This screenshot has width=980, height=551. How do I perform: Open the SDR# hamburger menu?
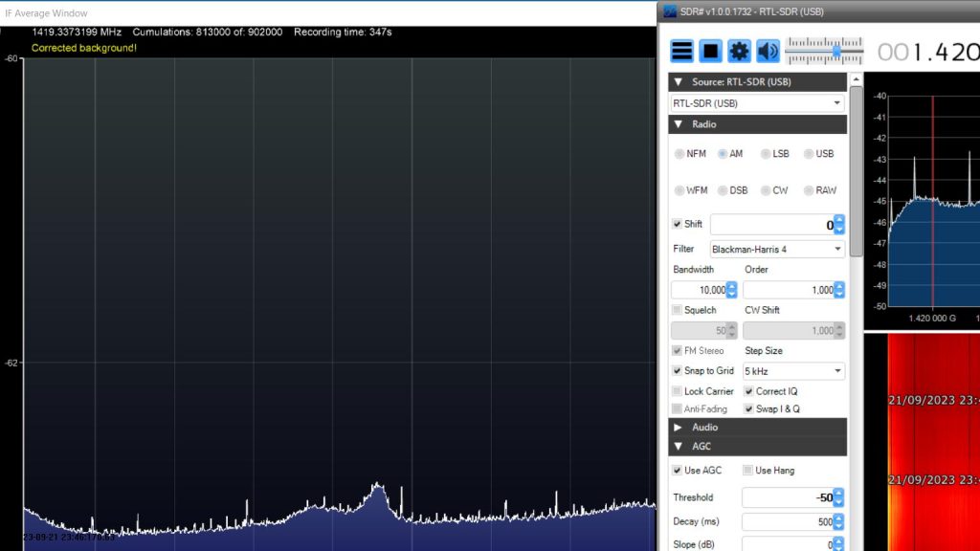point(681,51)
